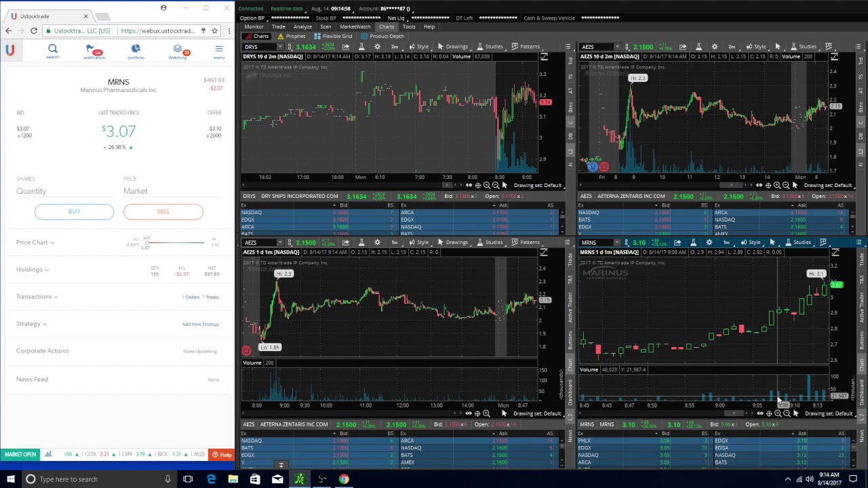868x488 pixels.
Task: Switch to Product Depth sub-tab
Action: (382, 37)
